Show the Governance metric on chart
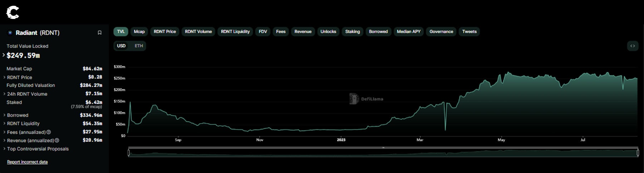Image resolution: width=644 pixels, height=173 pixels. click(441, 32)
